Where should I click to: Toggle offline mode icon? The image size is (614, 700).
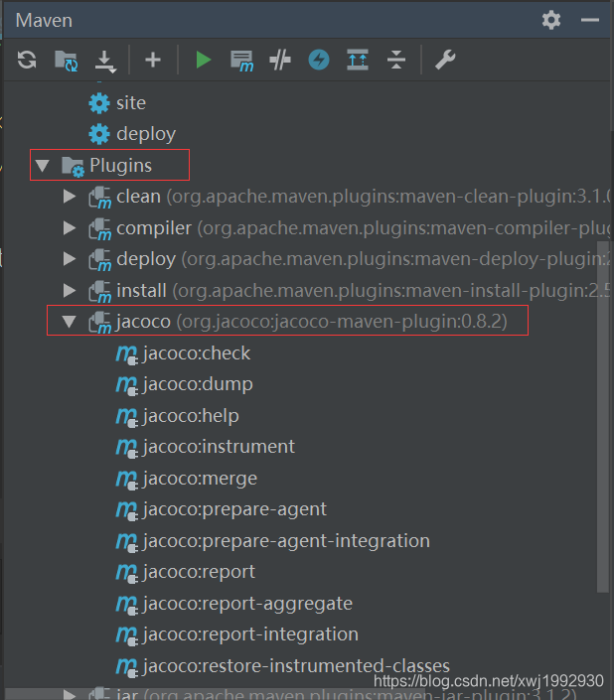[280, 61]
